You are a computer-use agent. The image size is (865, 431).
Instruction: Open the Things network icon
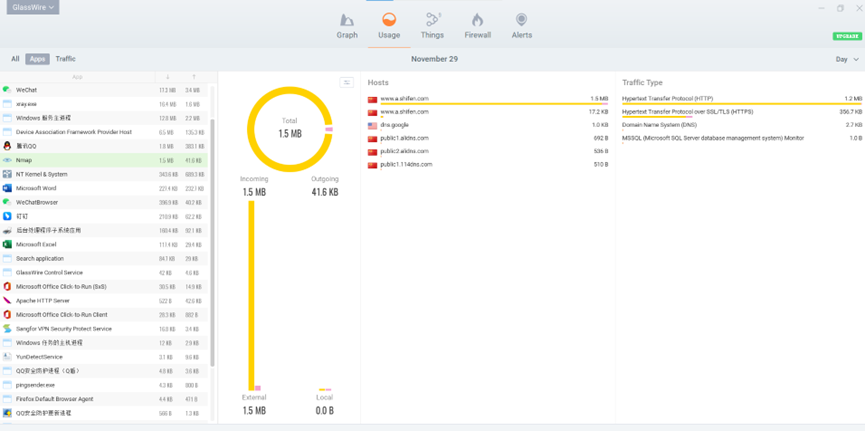tap(432, 20)
